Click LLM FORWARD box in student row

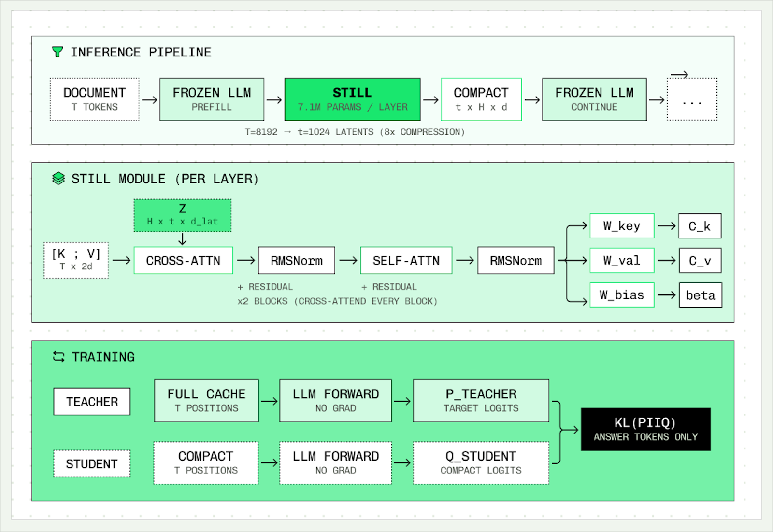(x=336, y=463)
